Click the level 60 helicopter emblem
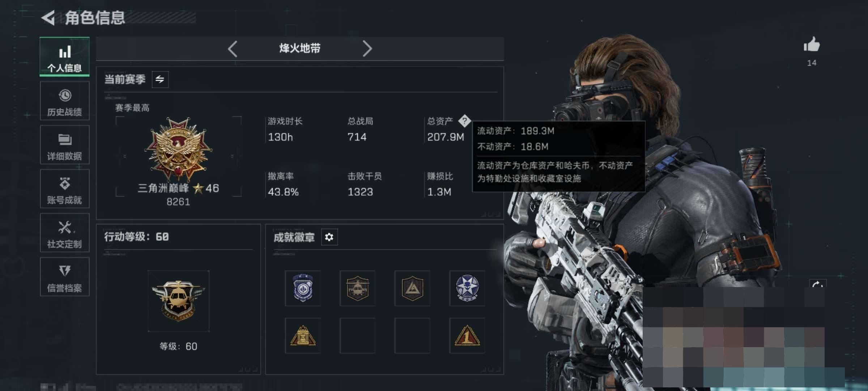 click(178, 301)
